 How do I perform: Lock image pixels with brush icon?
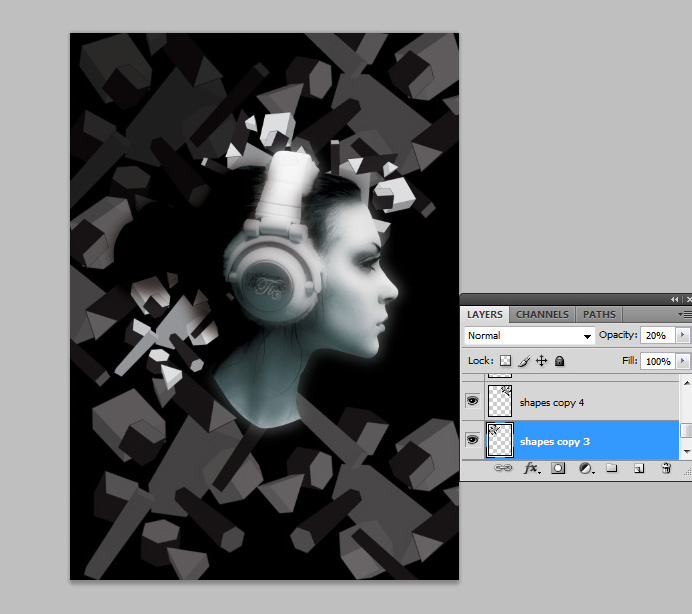point(523,361)
